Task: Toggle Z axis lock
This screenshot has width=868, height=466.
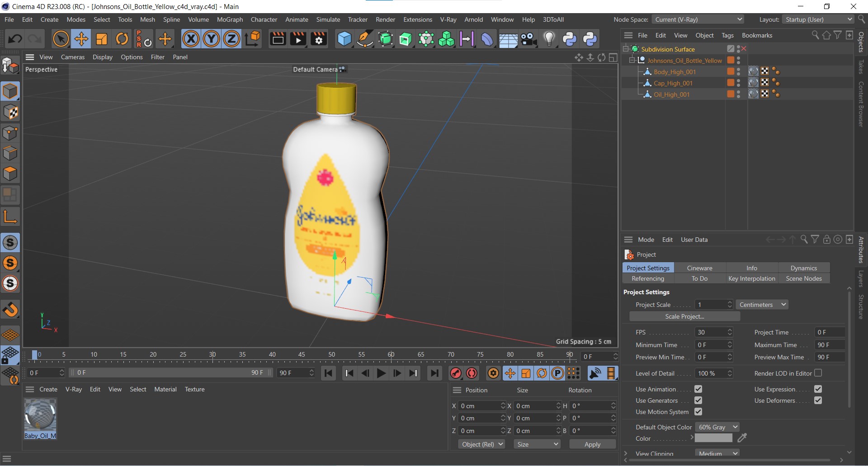Action: (231, 39)
